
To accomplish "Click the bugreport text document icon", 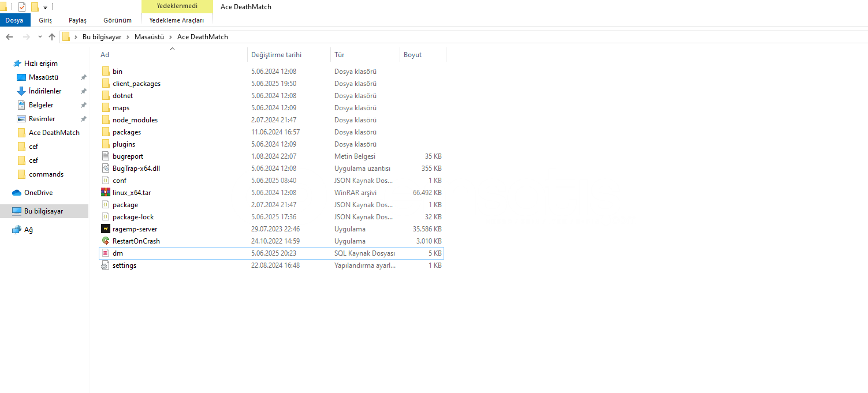I will tap(105, 156).
